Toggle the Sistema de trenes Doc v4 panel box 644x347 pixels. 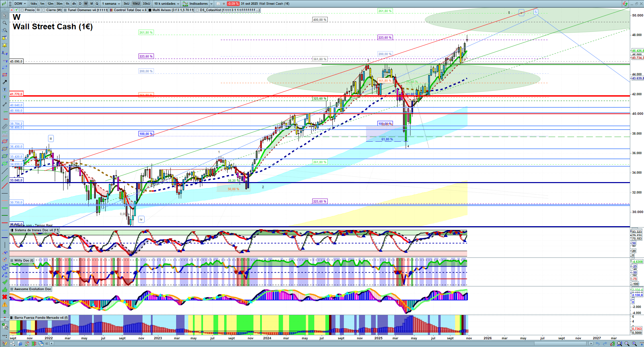click(12, 230)
